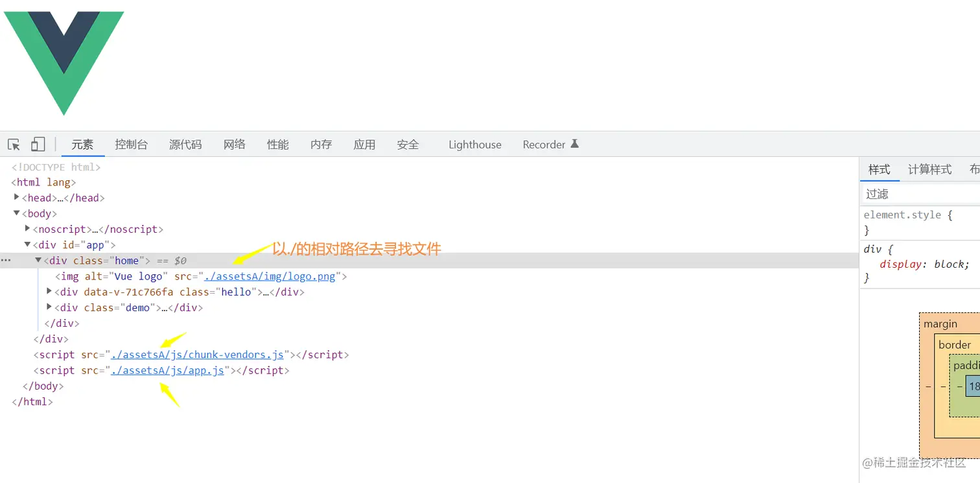Switch to the 网络 tab
This screenshot has width=980, height=483.
[x=234, y=145]
